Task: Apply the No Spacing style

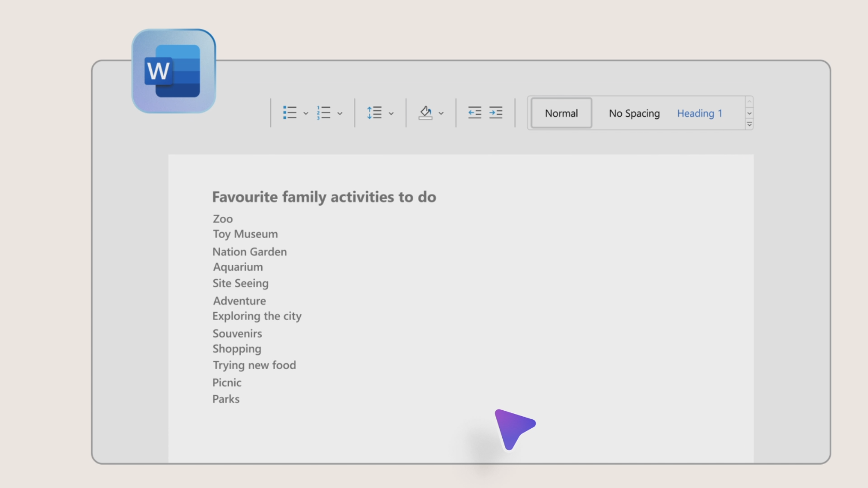Action: (x=634, y=113)
